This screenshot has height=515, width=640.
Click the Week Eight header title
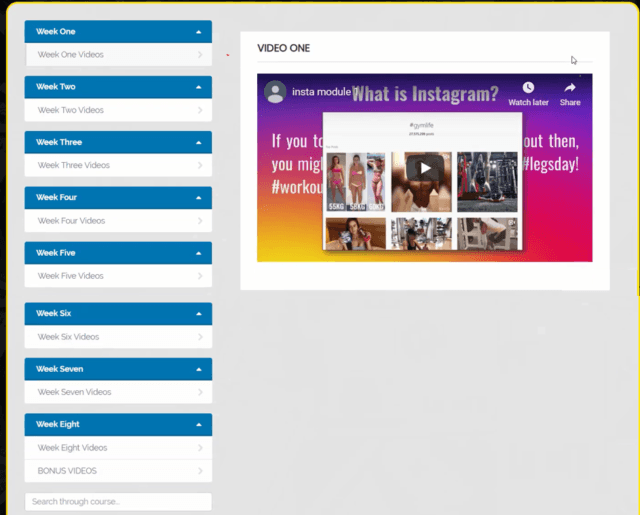point(58,424)
